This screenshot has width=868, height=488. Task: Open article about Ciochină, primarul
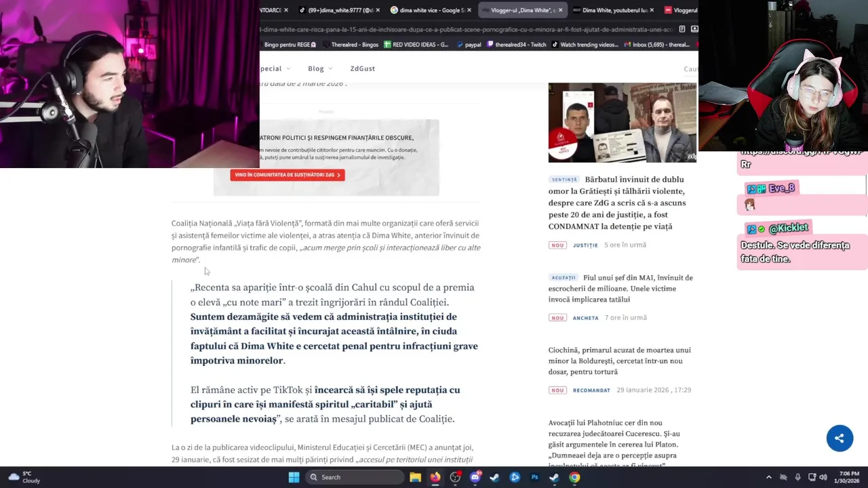620,361
